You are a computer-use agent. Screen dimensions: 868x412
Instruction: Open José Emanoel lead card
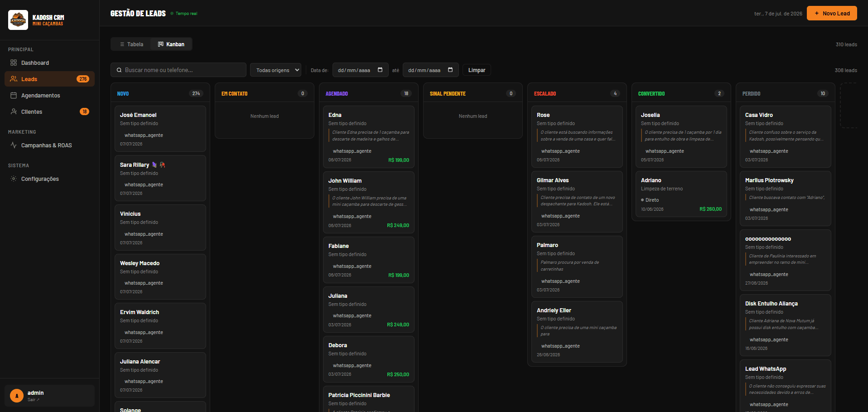click(160, 129)
